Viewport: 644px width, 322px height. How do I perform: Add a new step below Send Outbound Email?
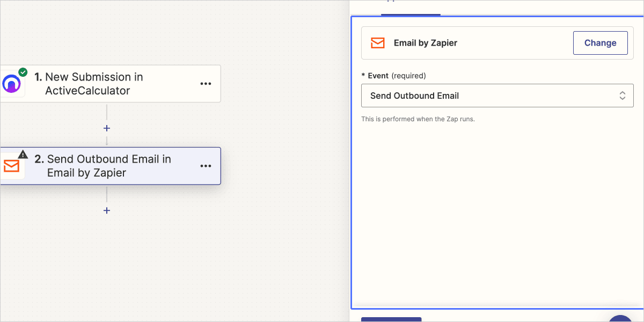point(107,210)
